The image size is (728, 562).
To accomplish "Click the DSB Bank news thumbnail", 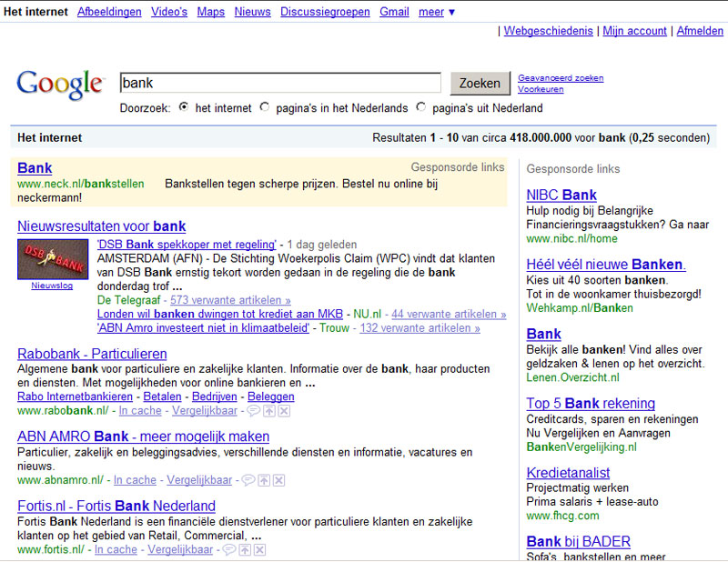I will 53,259.
